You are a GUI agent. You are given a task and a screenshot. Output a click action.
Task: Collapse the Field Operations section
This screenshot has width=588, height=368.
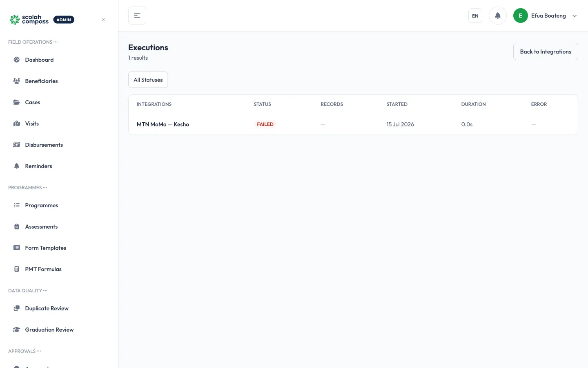[x=33, y=42]
